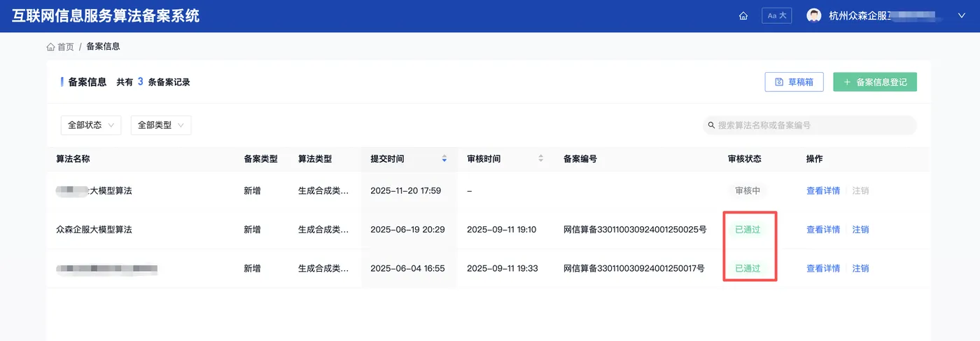Click the user avatar icon
980x341 pixels.
[x=813, y=15]
